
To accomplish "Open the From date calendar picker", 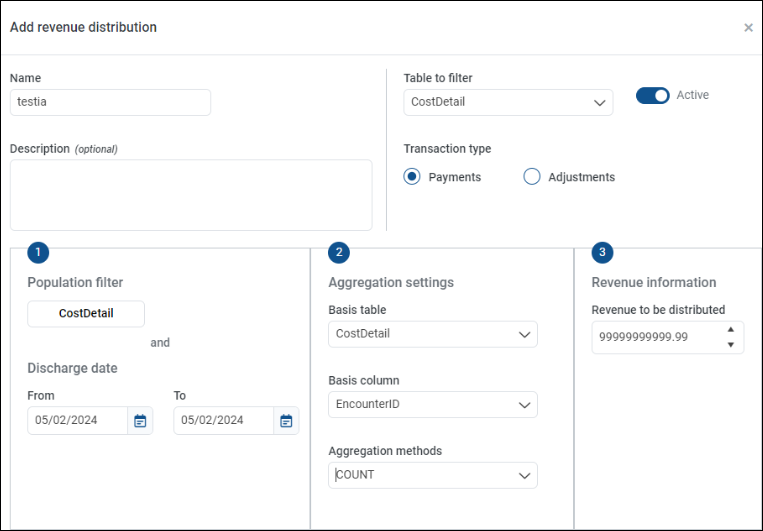I will [140, 421].
